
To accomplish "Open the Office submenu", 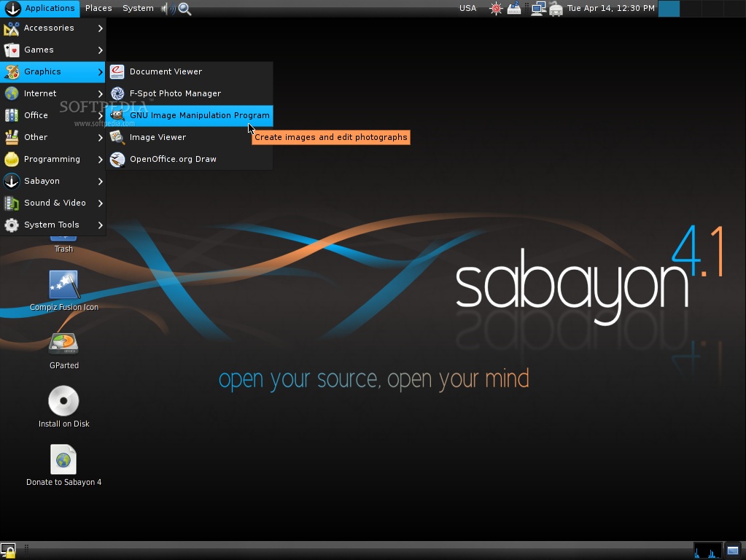I will pyautogui.click(x=53, y=116).
